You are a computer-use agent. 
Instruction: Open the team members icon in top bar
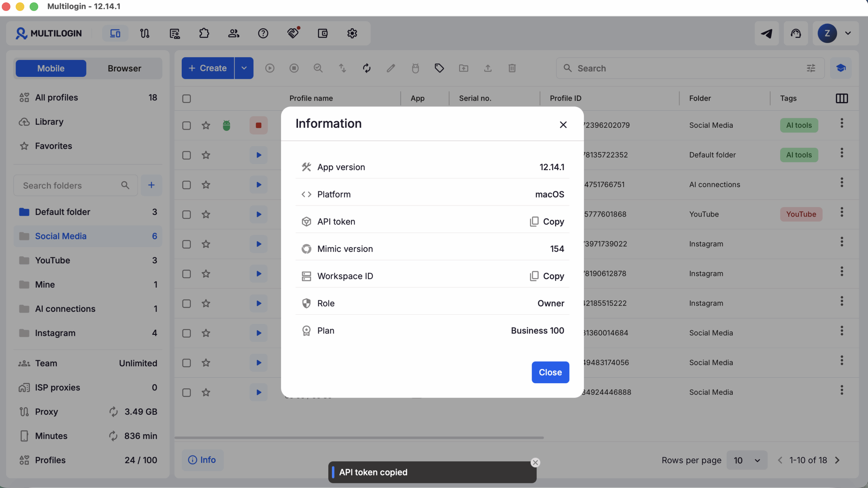point(234,33)
